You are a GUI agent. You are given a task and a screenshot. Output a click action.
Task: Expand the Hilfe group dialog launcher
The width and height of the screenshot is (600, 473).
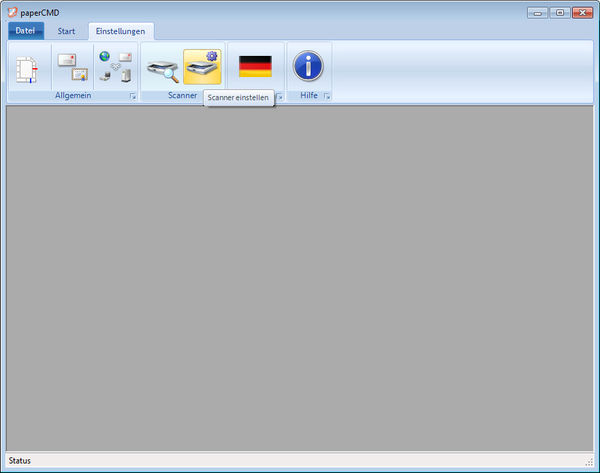pyautogui.click(x=327, y=96)
